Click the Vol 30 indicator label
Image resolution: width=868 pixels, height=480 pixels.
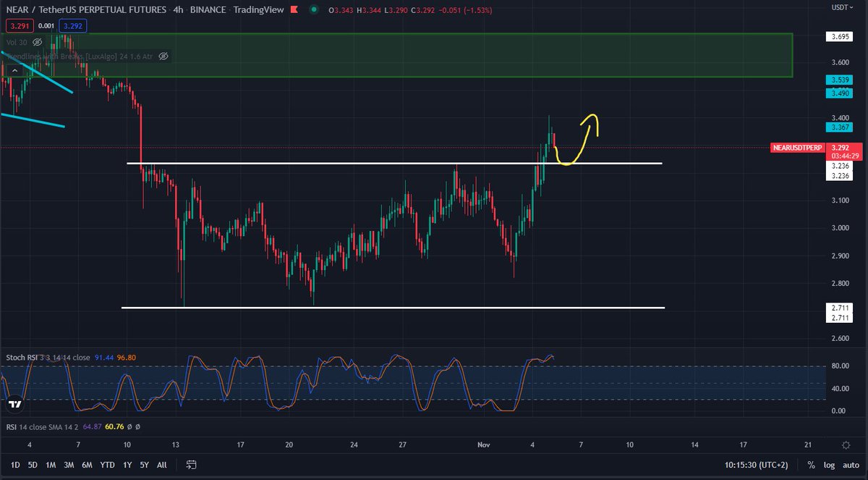[17, 42]
